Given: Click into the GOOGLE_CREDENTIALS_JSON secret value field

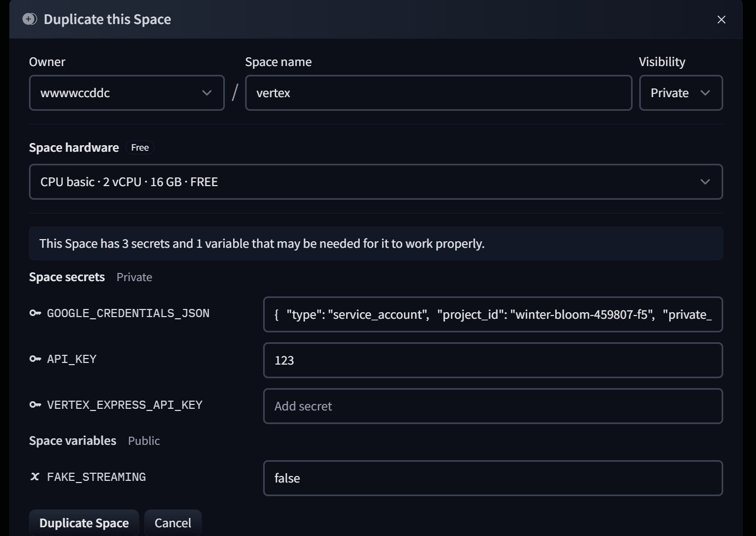Looking at the screenshot, I should tap(492, 314).
